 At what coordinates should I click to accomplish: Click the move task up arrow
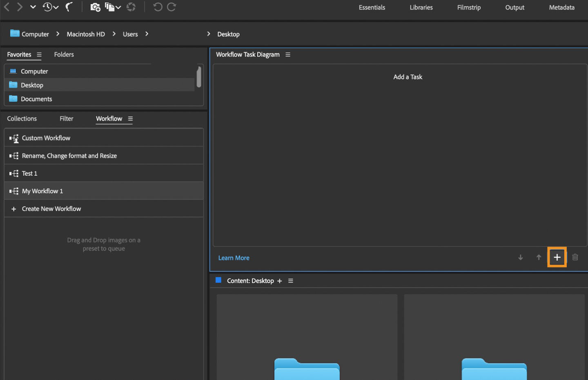(538, 257)
